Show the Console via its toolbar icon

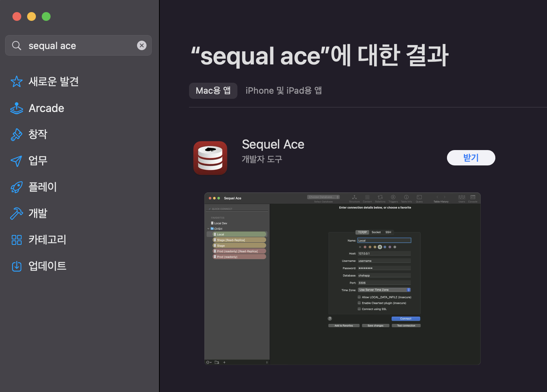[473, 198]
